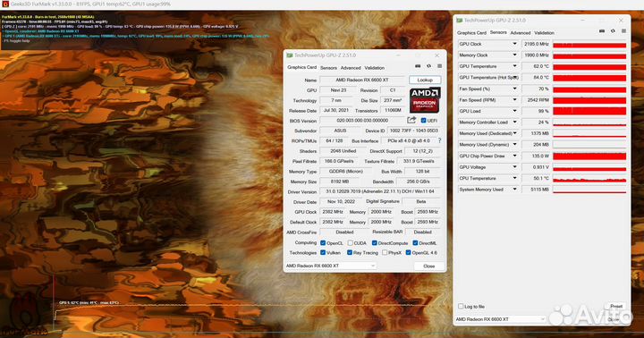Image resolution: width=644 pixels, height=338 pixels.
Task: Open the Fan Speed (%) sensor dropdown
Action: click(514, 89)
